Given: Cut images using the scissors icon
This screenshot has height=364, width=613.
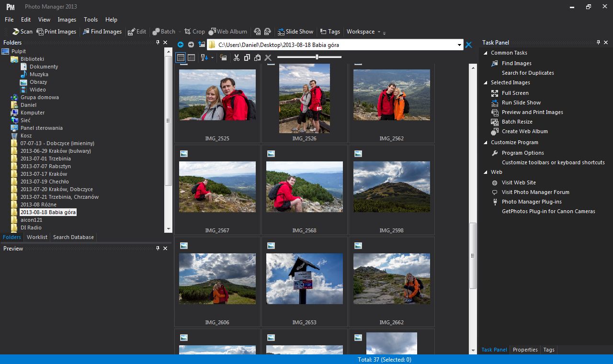Looking at the screenshot, I should click(237, 57).
